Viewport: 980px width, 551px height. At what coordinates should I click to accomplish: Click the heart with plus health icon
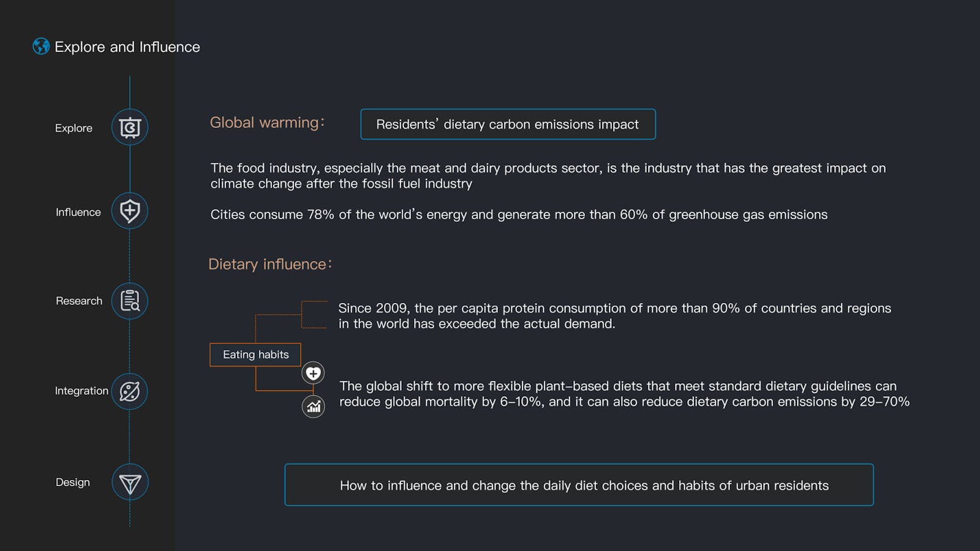point(313,373)
